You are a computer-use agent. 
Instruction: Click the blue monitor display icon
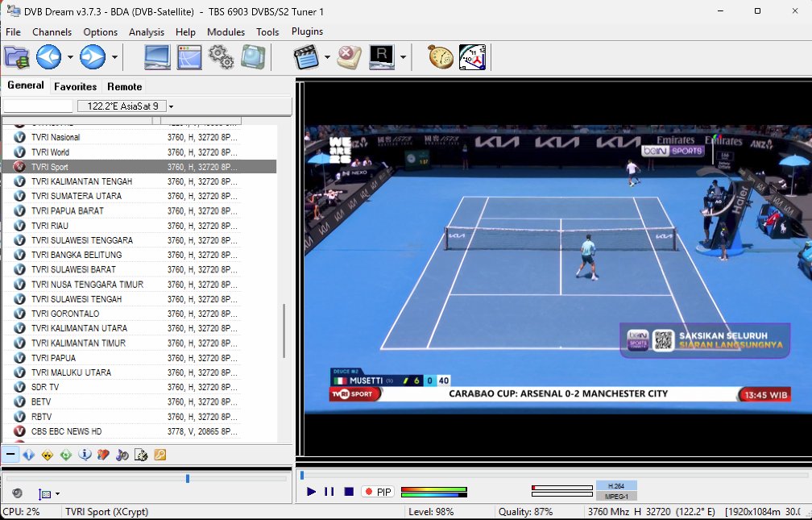click(x=157, y=57)
